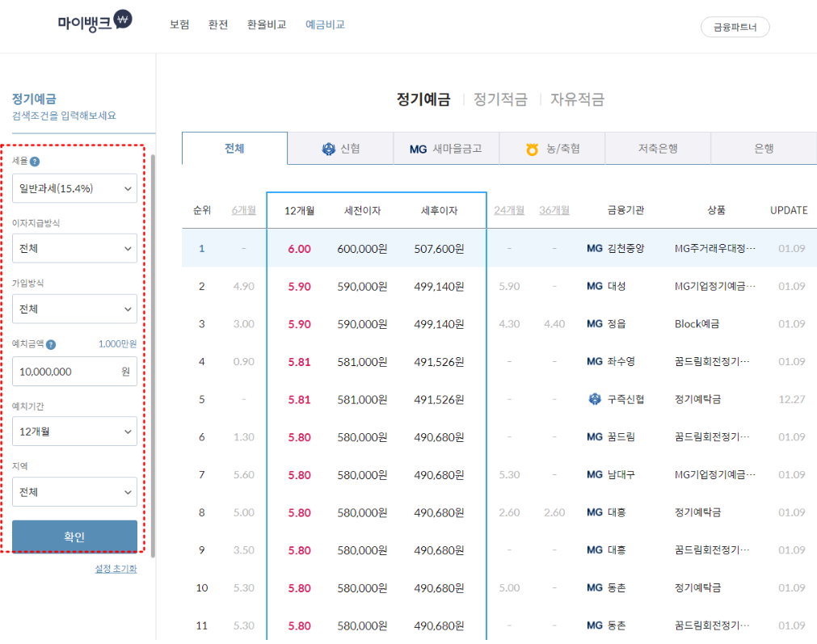Click the 확인 button
Image resolution: width=817 pixels, height=644 pixels.
click(74, 537)
